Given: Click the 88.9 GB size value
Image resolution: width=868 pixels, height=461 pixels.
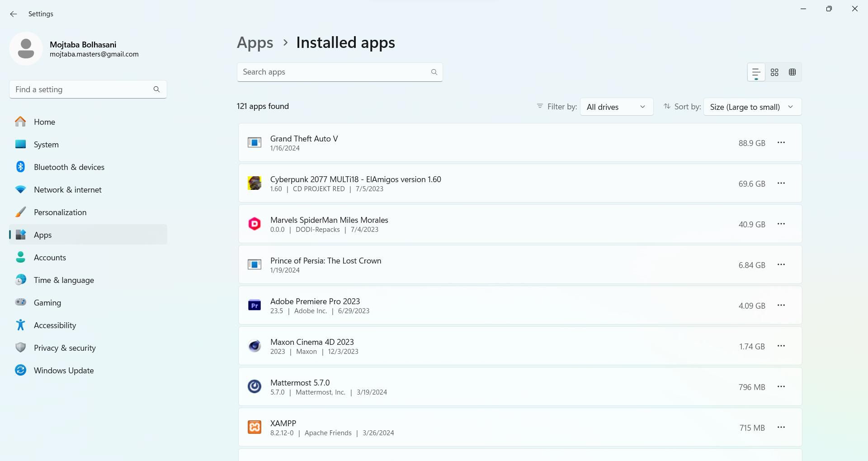Looking at the screenshot, I should pos(752,143).
